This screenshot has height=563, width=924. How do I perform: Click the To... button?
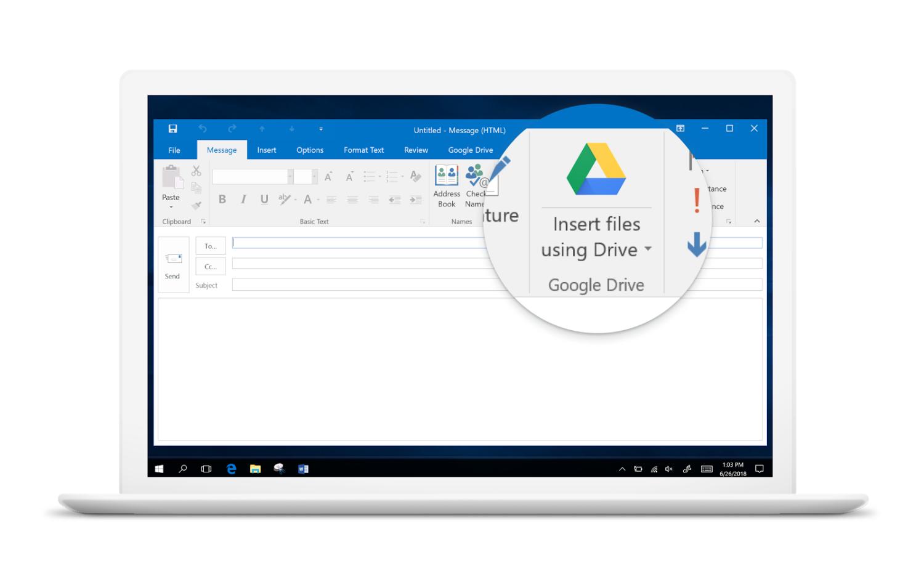pos(211,246)
